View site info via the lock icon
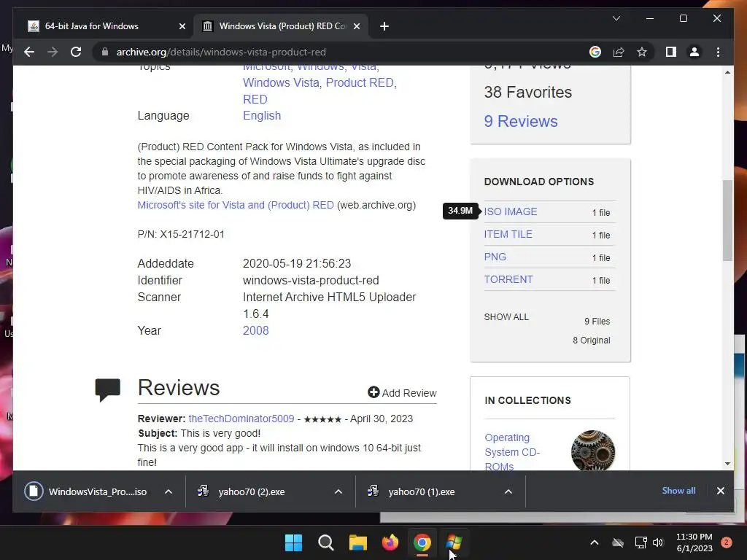This screenshot has height=560, width=747. [x=105, y=52]
